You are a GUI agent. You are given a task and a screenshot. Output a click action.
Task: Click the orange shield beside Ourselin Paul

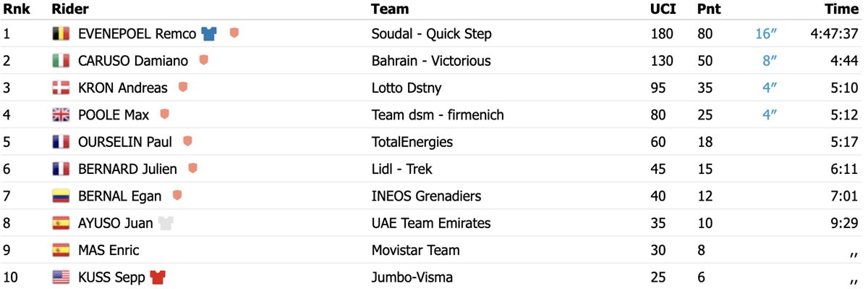tap(188, 141)
